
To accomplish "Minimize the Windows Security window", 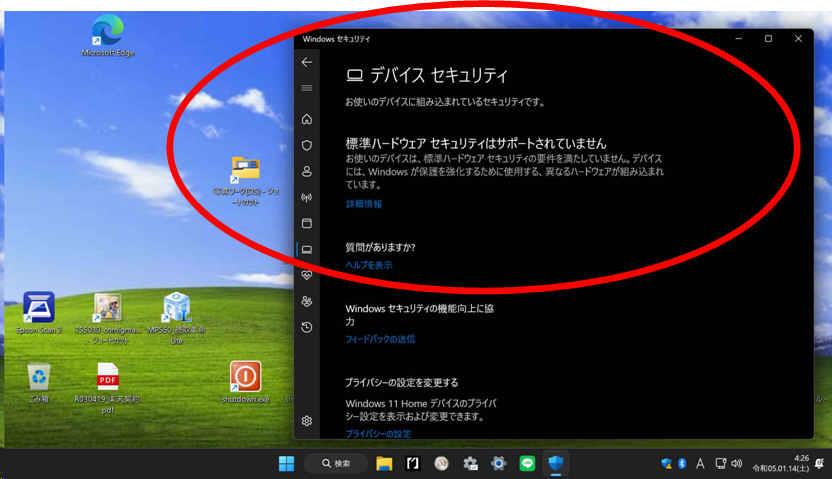I will click(739, 39).
